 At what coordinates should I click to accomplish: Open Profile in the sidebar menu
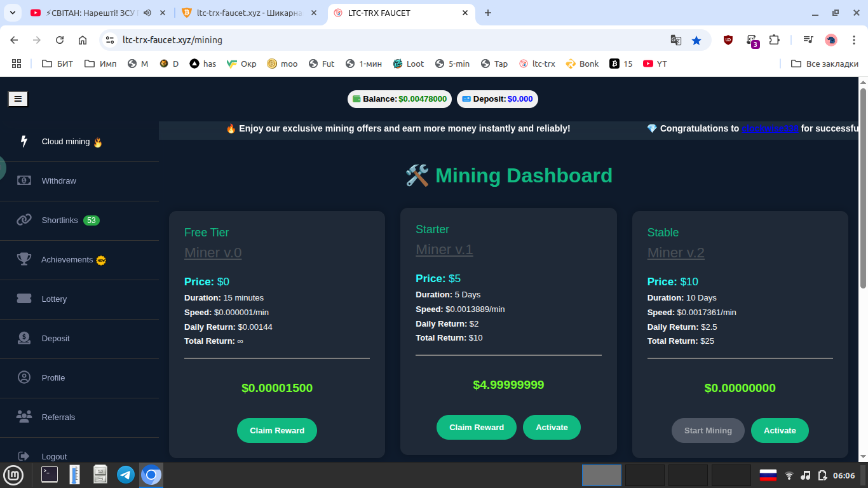click(53, 377)
